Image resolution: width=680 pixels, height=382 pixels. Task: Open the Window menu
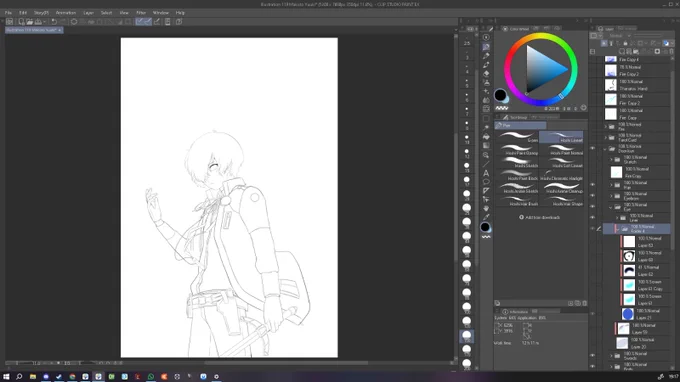tap(161, 13)
